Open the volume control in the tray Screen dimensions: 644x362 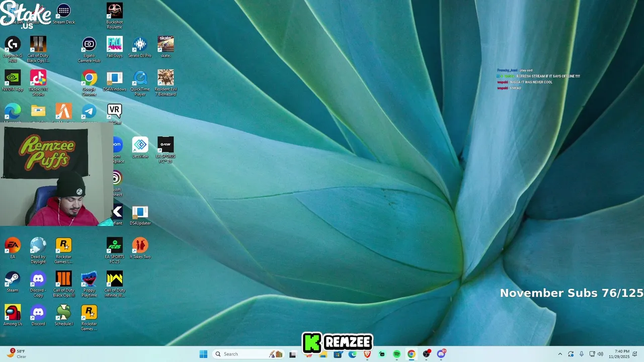(x=600, y=354)
